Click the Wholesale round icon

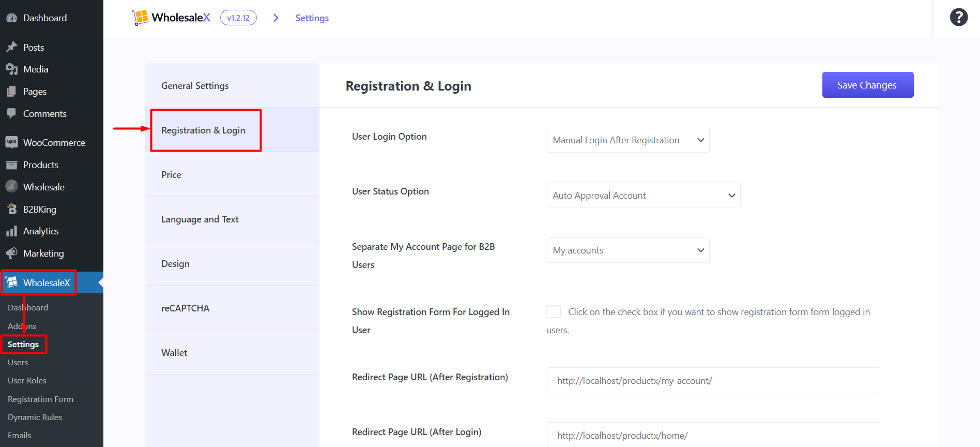tap(12, 187)
